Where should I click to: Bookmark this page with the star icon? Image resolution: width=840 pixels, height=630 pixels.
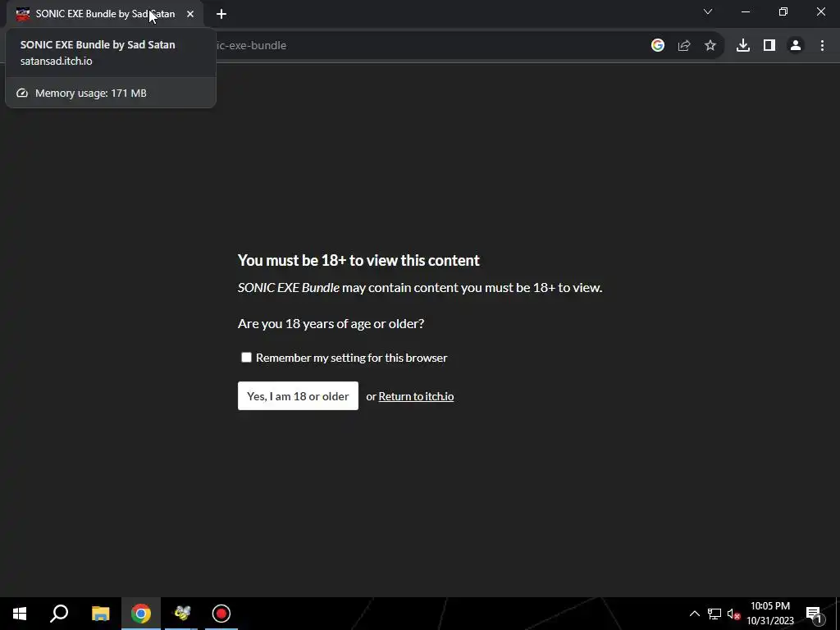pos(710,46)
